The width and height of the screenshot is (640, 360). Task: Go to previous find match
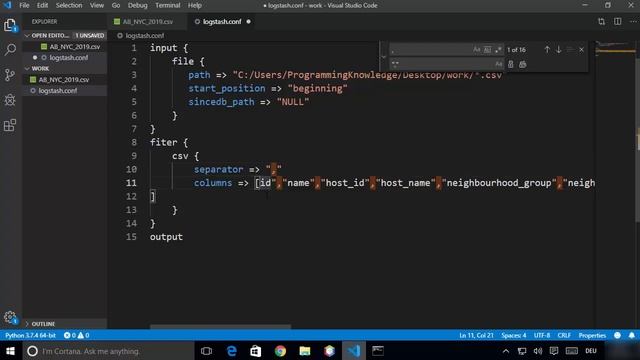click(547, 49)
